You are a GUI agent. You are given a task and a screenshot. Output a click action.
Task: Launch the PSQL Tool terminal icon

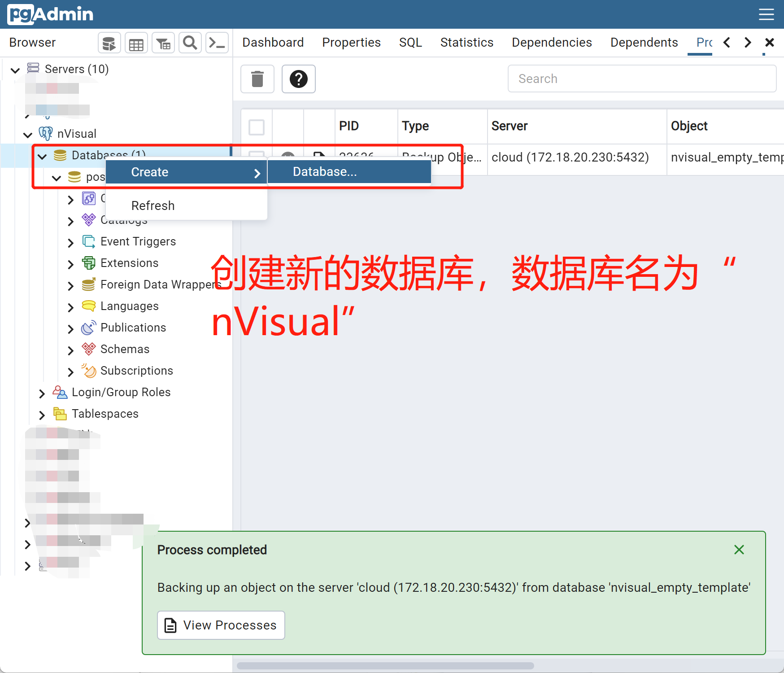point(217,43)
